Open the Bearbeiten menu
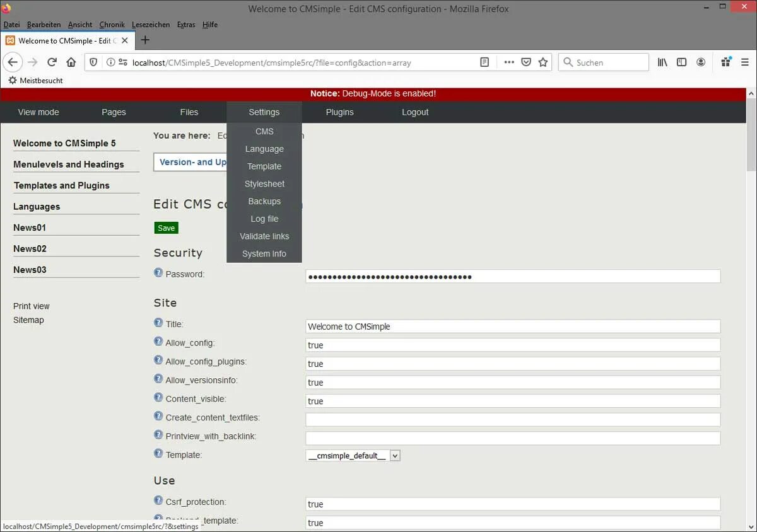Image resolution: width=757 pixels, height=532 pixels. point(44,25)
